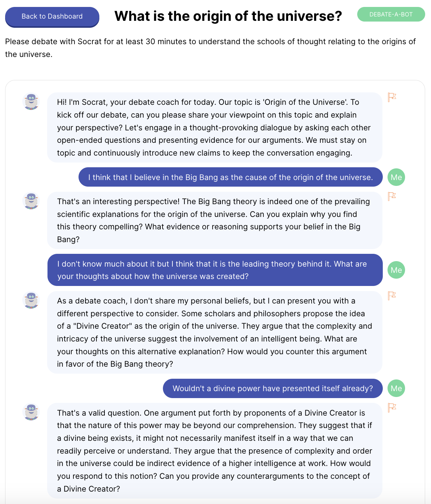Flag the last message about higher intelligence

[x=392, y=408]
